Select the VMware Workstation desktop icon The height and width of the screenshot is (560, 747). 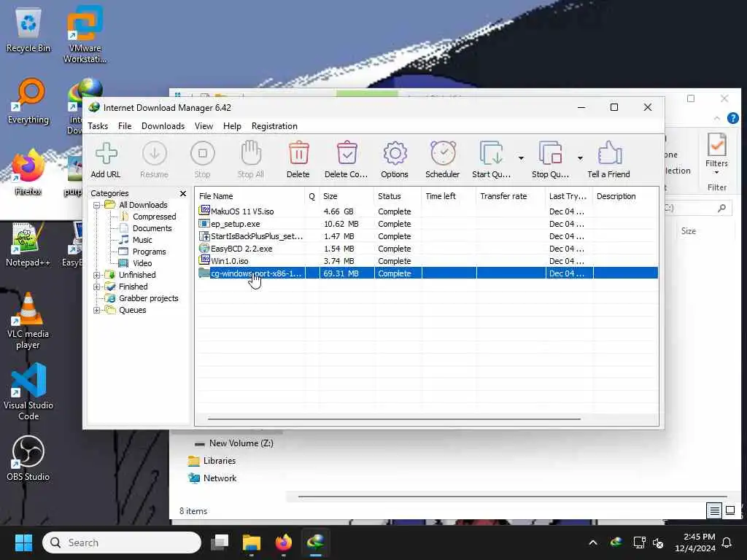coord(85,34)
